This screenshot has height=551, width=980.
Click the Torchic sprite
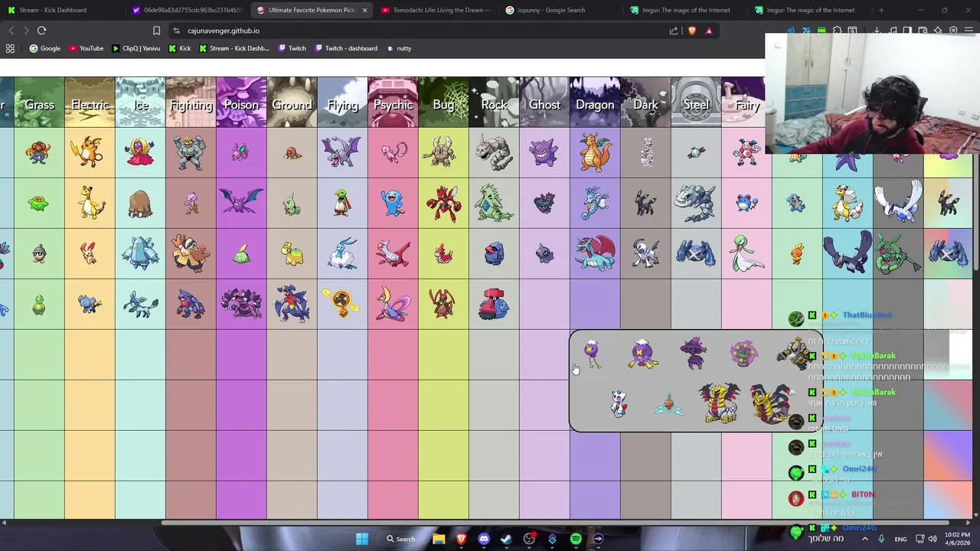[797, 253]
